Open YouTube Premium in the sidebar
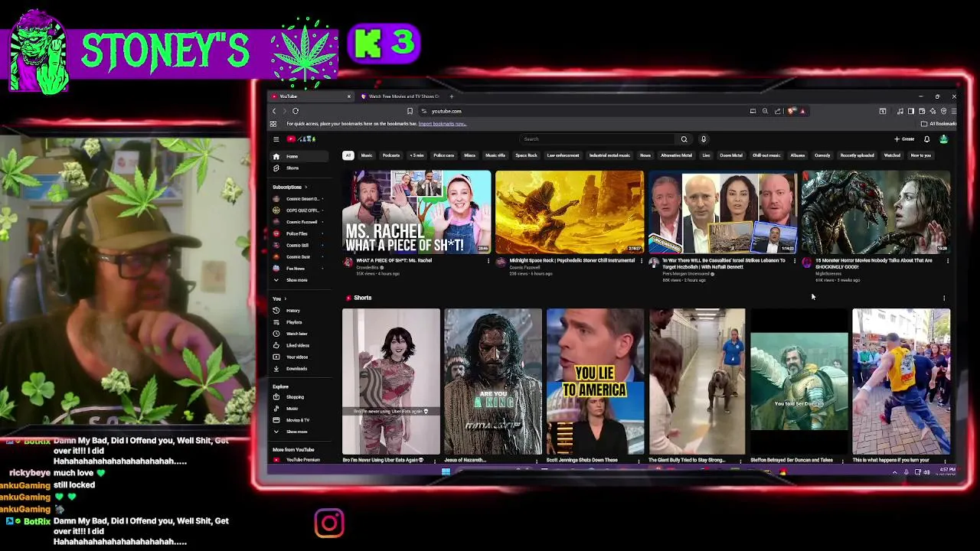980x551 pixels. tap(299, 460)
